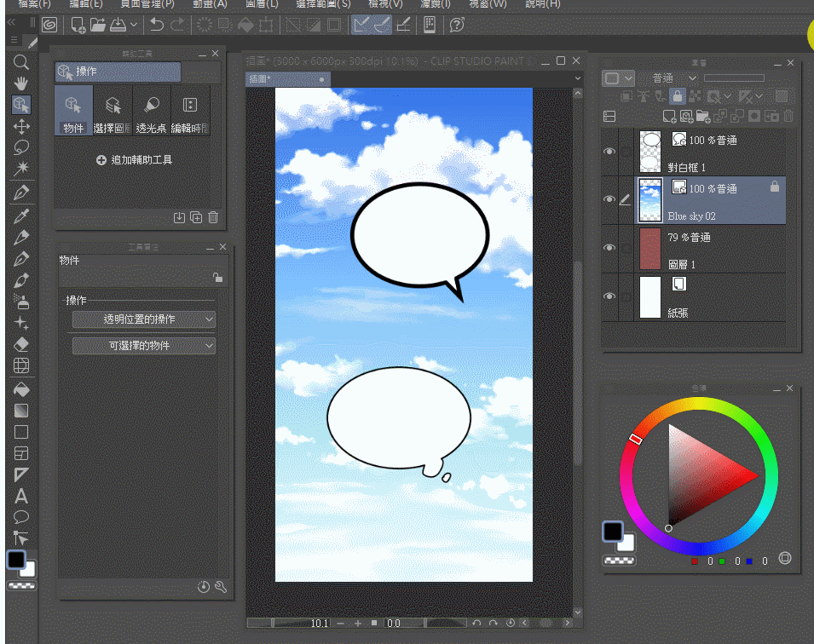Click the delete layer trash icon
This screenshot has height=644, width=814.
(x=788, y=116)
